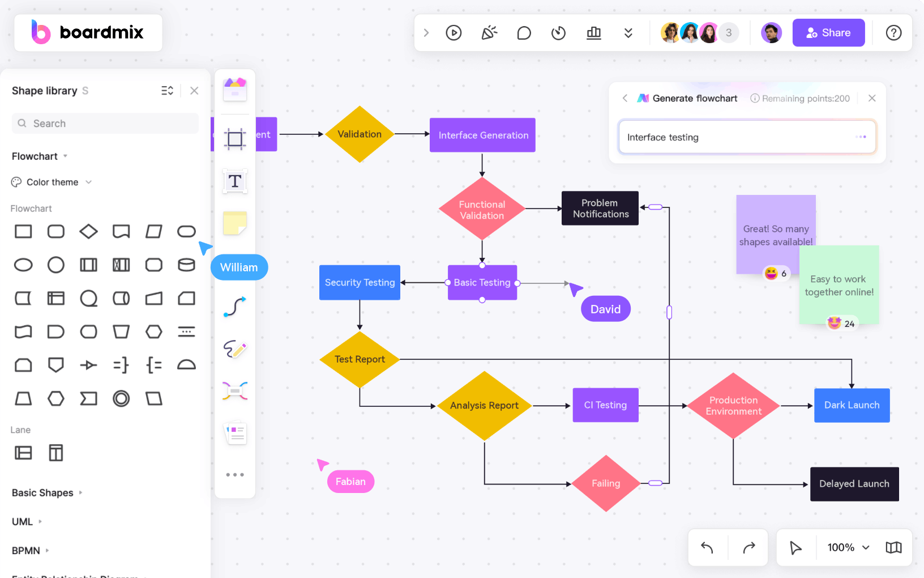This screenshot has height=578, width=924.
Task: Collapse the top toolbar with double chevron
Action: (x=628, y=32)
